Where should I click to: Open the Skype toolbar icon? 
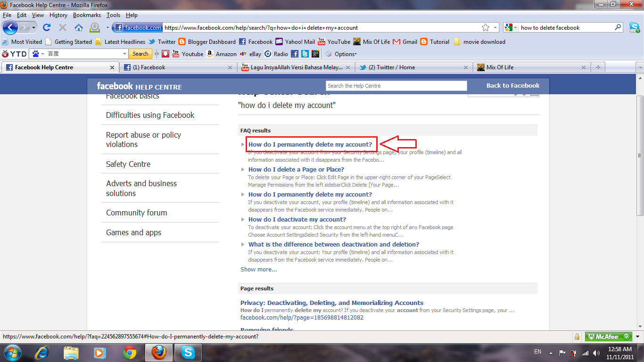pyautogui.click(x=634, y=27)
